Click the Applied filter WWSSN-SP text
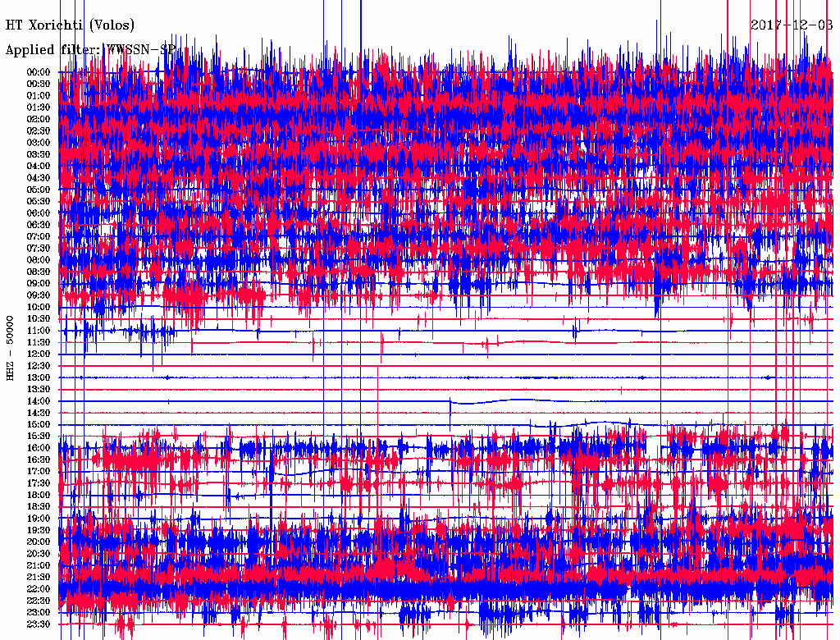The image size is (840, 640). (x=90, y=49)
